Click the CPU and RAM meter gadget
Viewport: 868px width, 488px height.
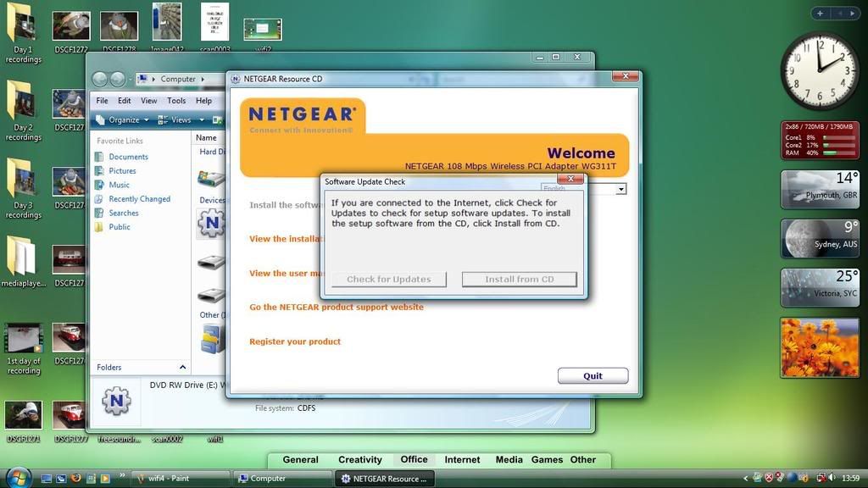click(x=820, y=141)
